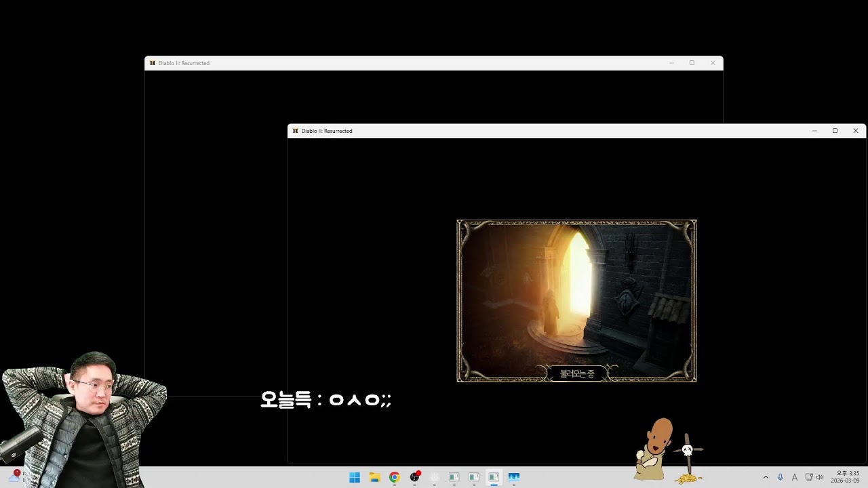Image resolution: width=868 pixels, height=488 pixels.
Task: Minimize the front Diablo II window
Action: [x=814, y=131]
